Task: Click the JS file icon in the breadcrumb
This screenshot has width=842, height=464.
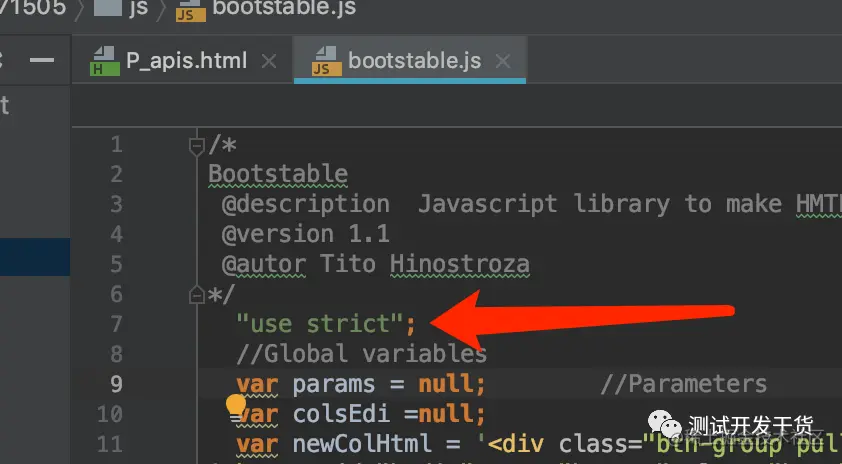Action: click(191, 9)
